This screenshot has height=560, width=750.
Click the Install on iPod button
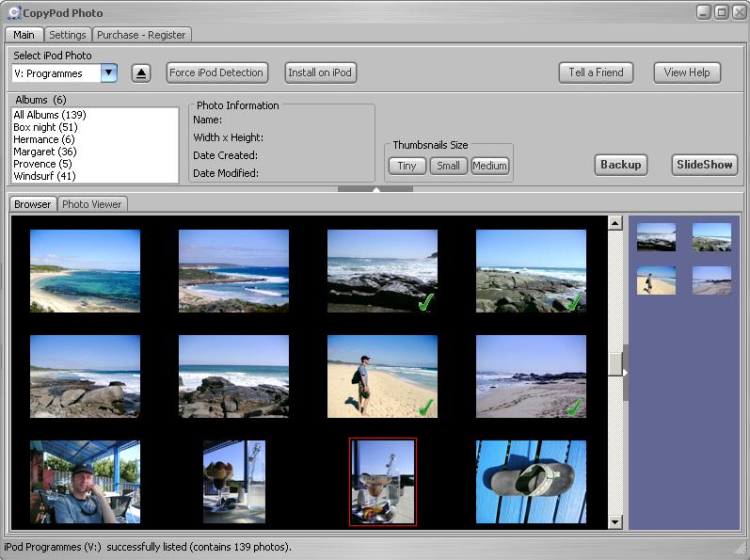pos(320,73)
